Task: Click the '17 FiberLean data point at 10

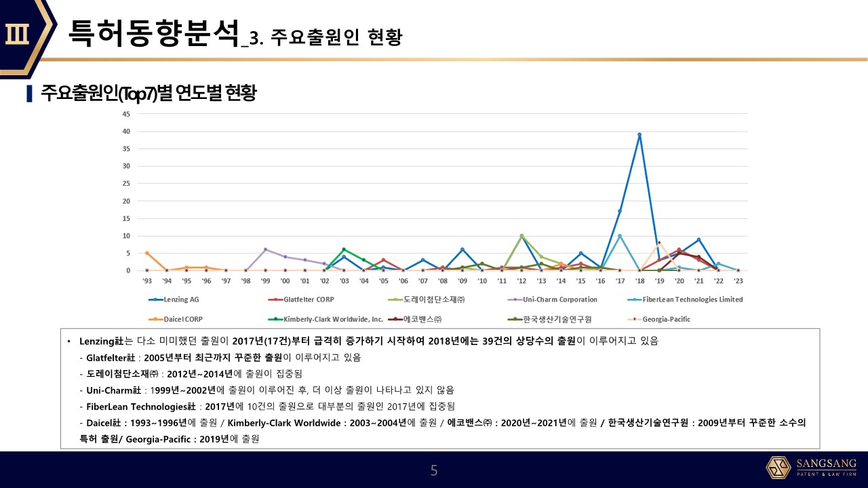Action: pos(620,236)
